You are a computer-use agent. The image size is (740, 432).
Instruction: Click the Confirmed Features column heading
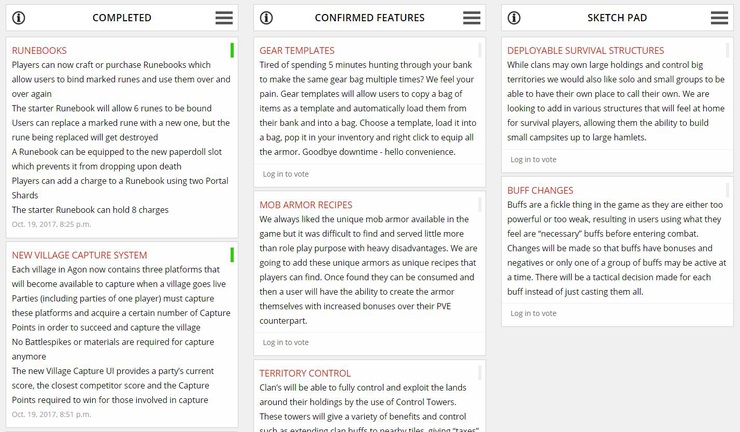click(370, 18)
